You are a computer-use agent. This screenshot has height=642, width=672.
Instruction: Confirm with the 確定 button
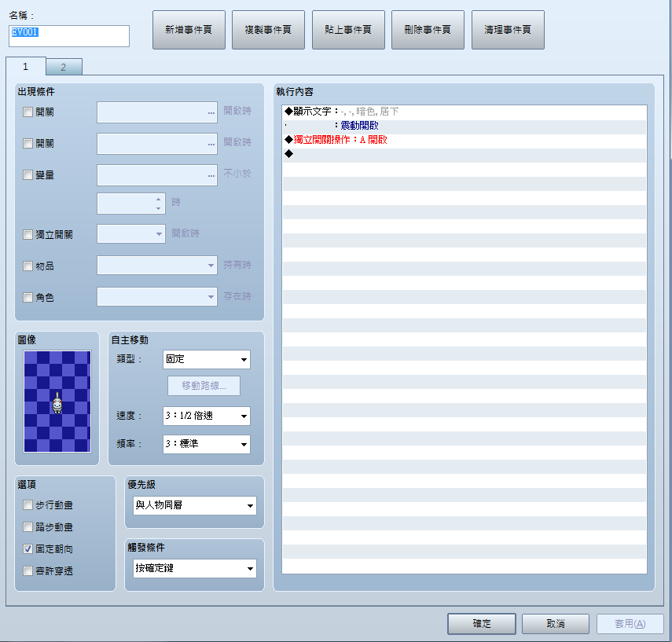coord(482,624)
